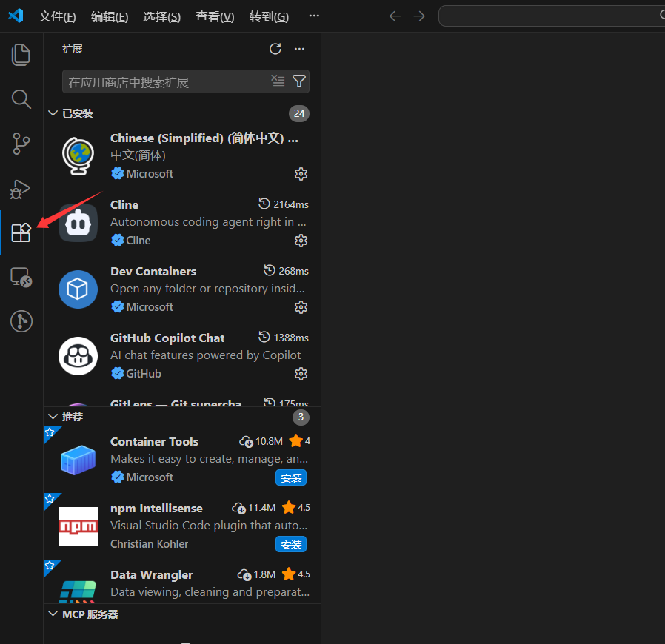Screen dimensions: 665x644
Task: Open the 查看(V) menu
Action: pos(215,16)
